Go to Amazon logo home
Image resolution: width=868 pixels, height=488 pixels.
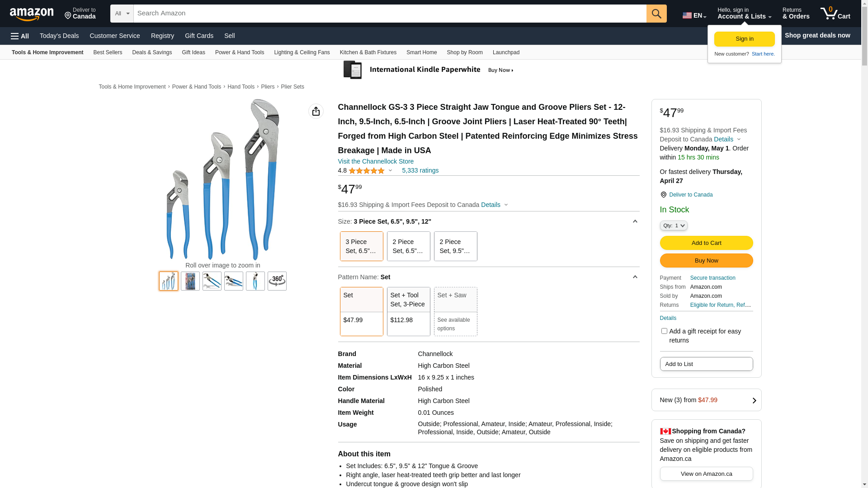click(32, 14)
